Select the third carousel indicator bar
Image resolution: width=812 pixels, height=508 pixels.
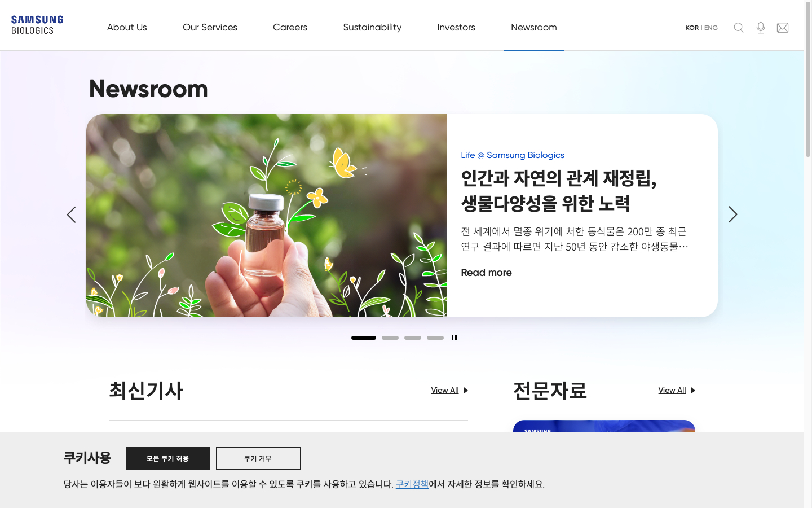(x=413, y=338)
